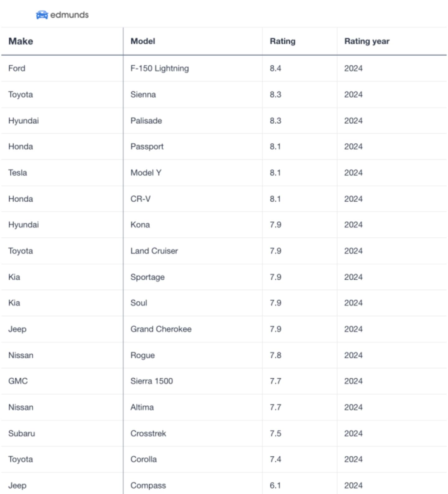Click the Palisade model cell
The image size is (448, 494).
click(x=146, y=121)
